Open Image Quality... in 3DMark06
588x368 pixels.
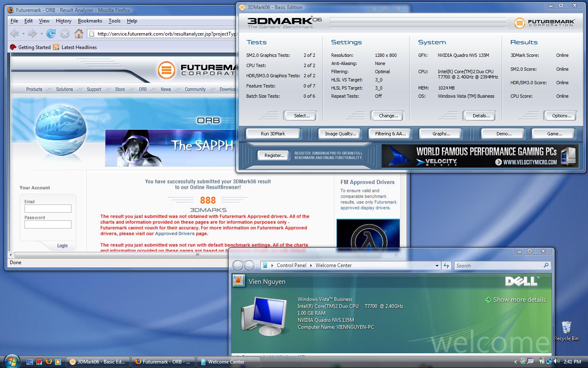(x=340, y=134)
